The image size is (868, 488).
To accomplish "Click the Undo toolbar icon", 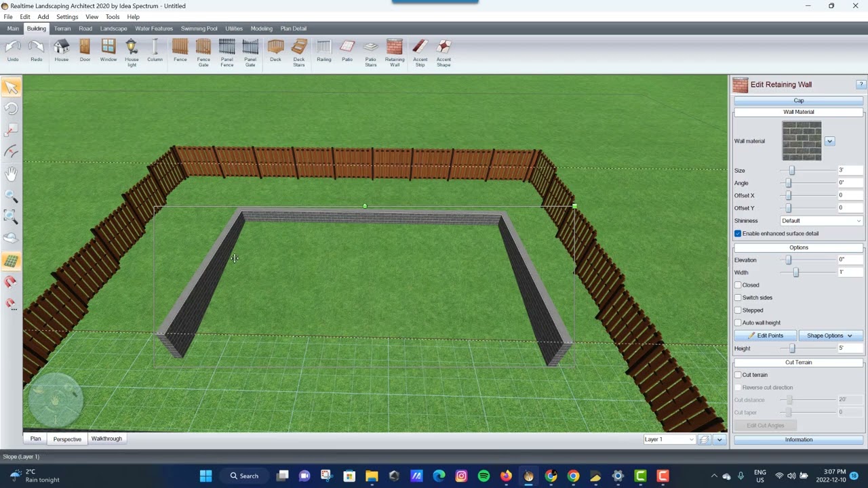I will (x=13, y=52).
